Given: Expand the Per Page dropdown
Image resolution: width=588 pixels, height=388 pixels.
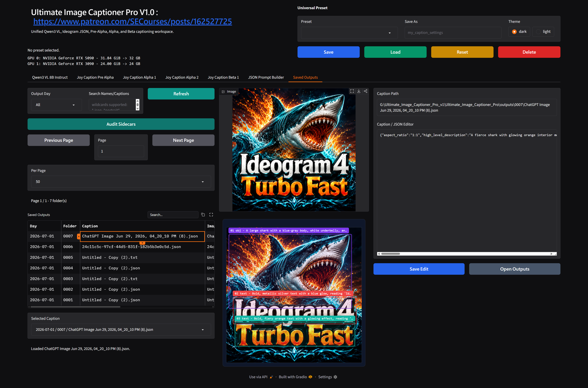Looking at the screenshot, I should [x=121, y=182].
